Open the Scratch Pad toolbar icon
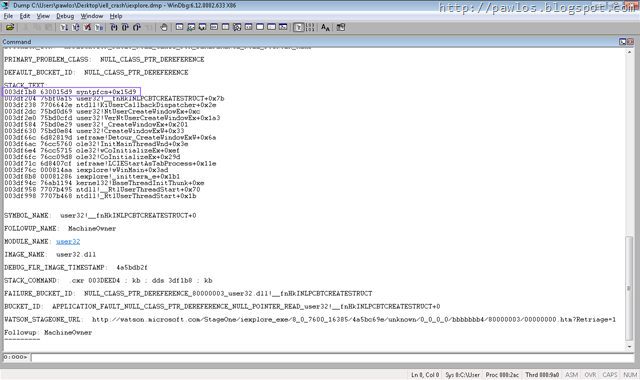 260,27
